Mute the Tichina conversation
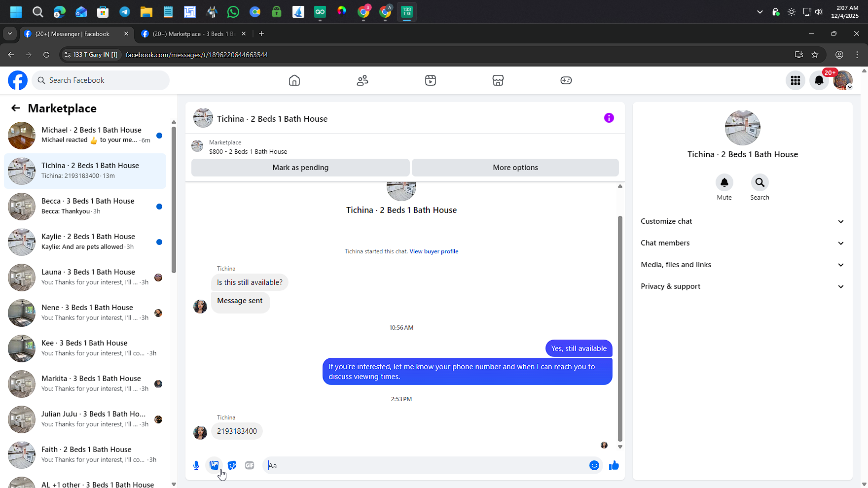 pyautogui.click(x=724, y=182)
